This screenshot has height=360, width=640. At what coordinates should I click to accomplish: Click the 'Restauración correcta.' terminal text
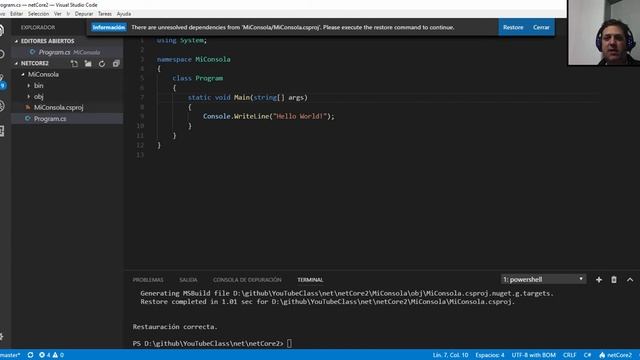pyautogui.click(x=175, y=327)
